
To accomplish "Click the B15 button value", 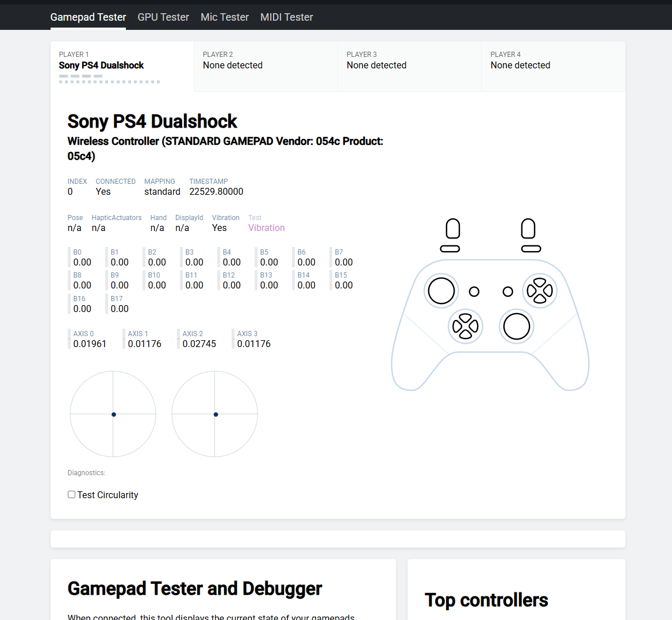I will point(344,286).
